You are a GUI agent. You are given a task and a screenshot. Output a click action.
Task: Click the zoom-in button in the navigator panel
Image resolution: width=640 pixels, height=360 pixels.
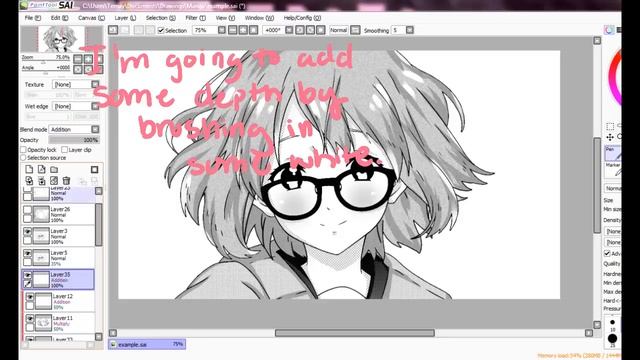click(88, 59)
